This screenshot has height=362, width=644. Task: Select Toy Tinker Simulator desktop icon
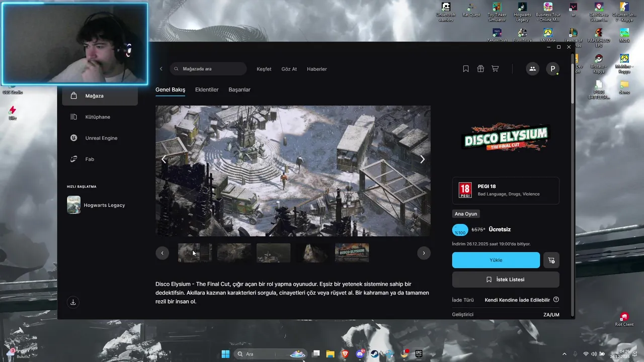point(497,12)
